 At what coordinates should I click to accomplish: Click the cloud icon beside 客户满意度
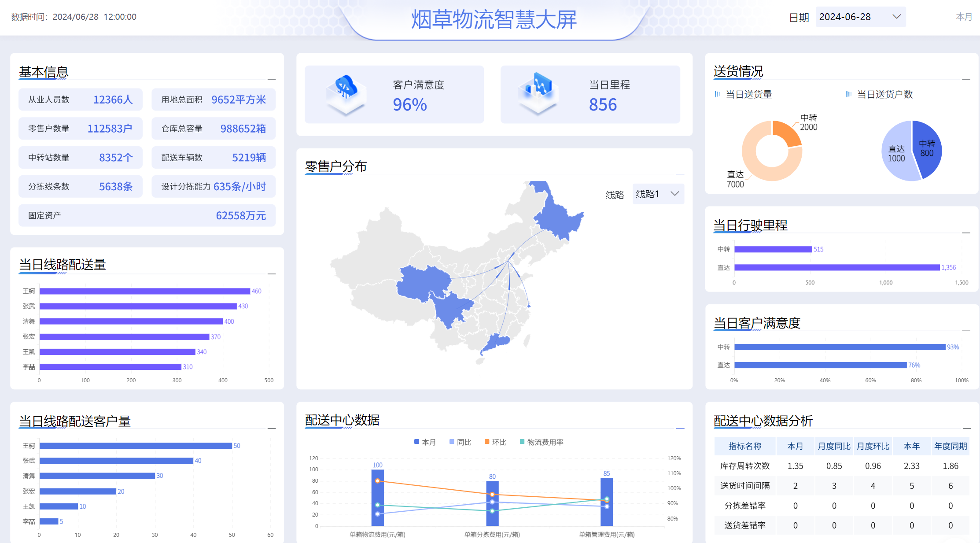point(346,94)
